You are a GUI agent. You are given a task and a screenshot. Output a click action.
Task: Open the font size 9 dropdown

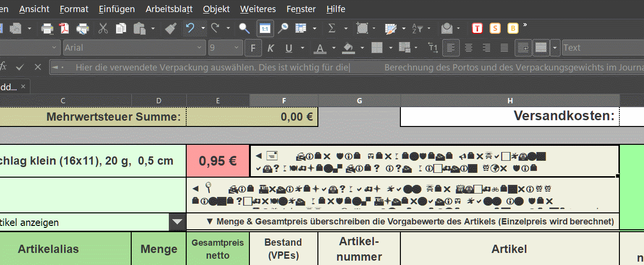tap(237, 48)
